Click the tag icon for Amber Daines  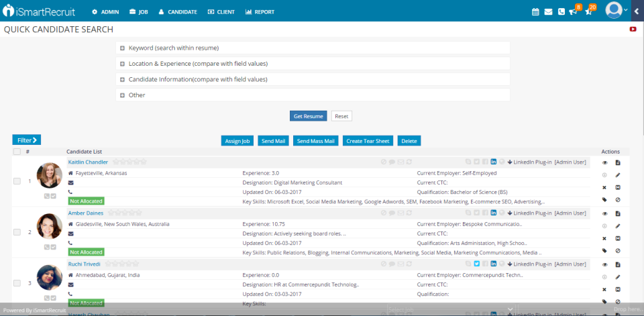tap(604, 250)
